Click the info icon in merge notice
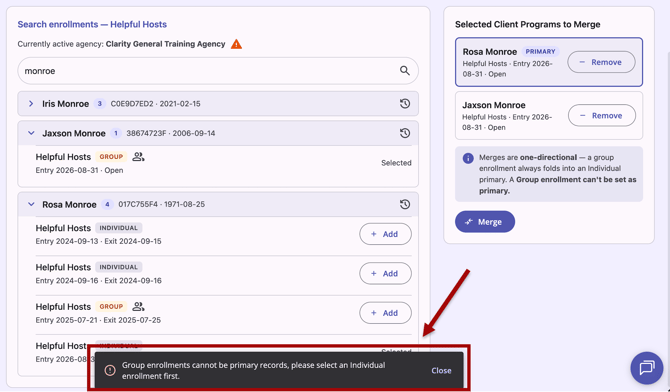 [468, 158]
